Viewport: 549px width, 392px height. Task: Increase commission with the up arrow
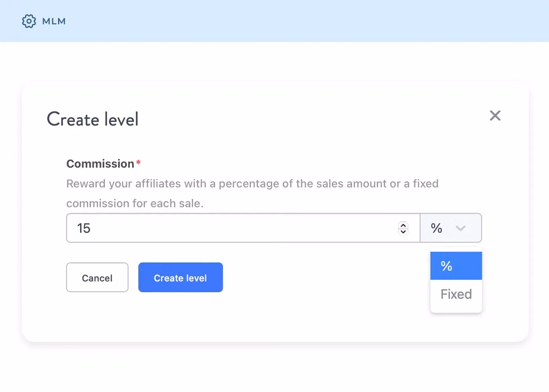pos(403,225)
